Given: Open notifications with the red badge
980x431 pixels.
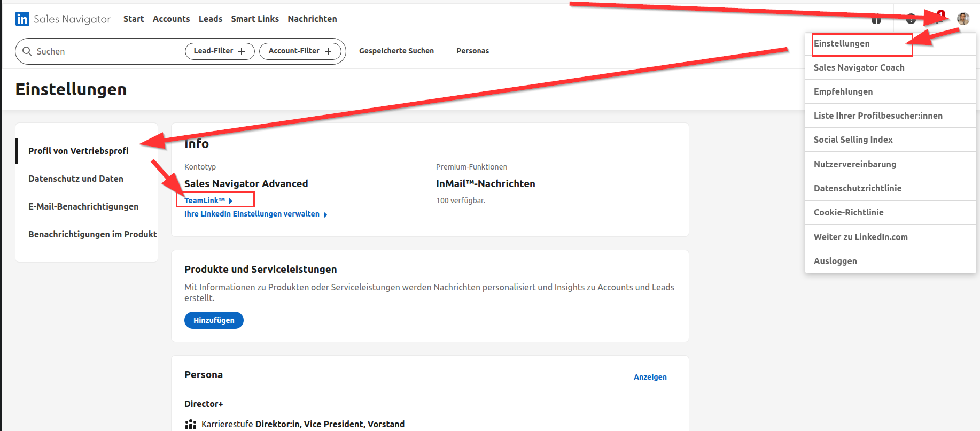Looking at the screenshot, I should tap(938, 19).
